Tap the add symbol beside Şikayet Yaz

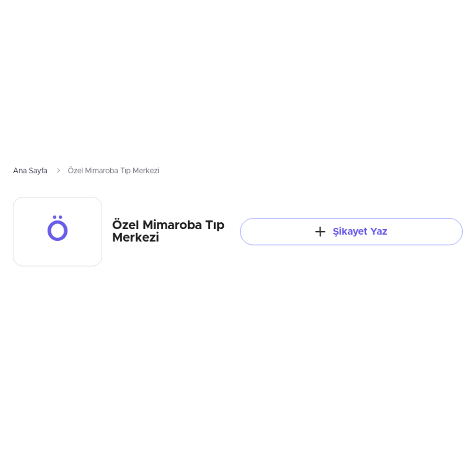tap(320, 232)
